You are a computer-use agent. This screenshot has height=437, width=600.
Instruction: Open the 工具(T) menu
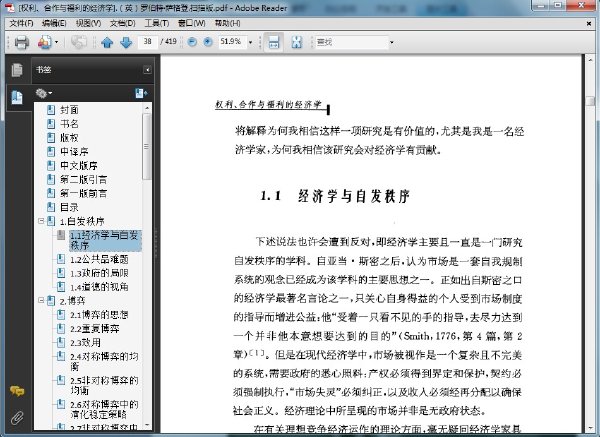(157, 23)
